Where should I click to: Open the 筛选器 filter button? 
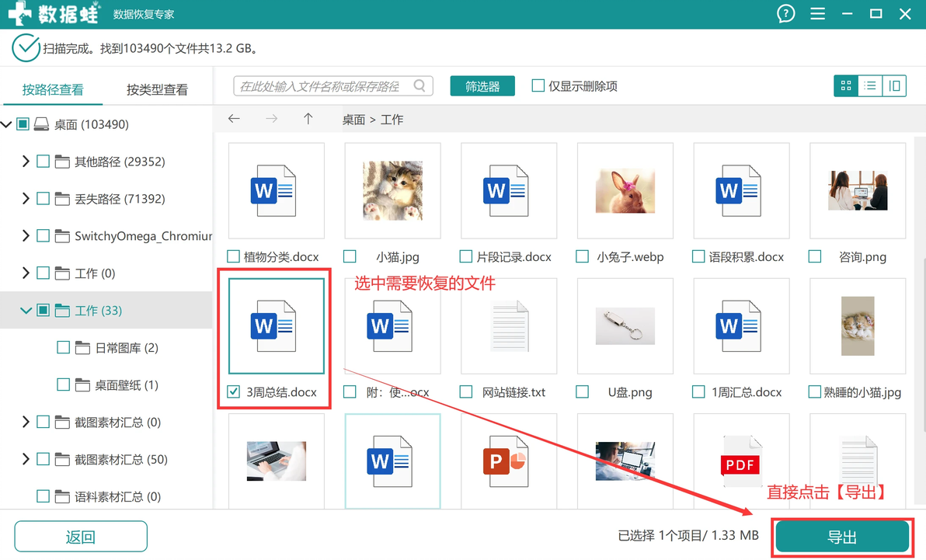click(482, 86)
